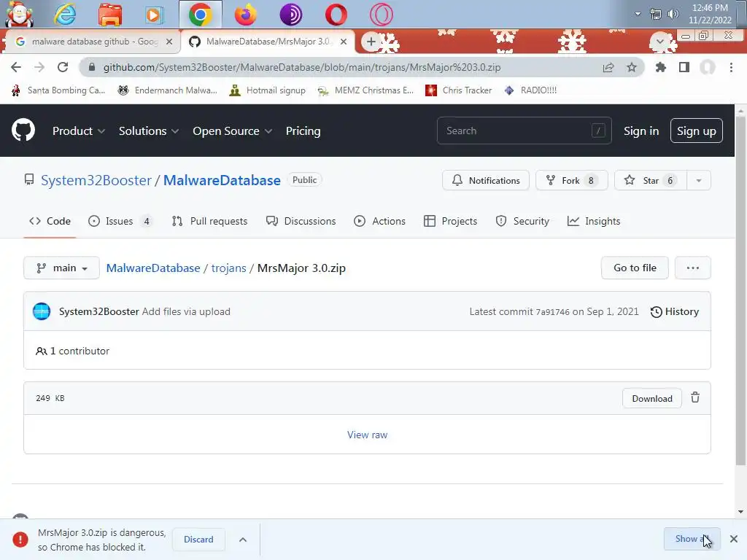747x560 pixels.
Task: Reload the current GitHub page
Action: pyautogui.click(x=63, y=67)
